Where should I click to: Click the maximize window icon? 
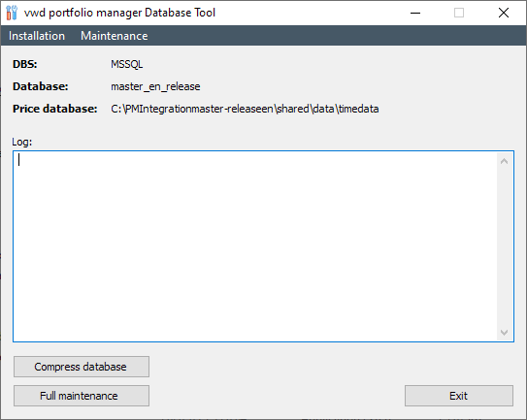[459, 13]
